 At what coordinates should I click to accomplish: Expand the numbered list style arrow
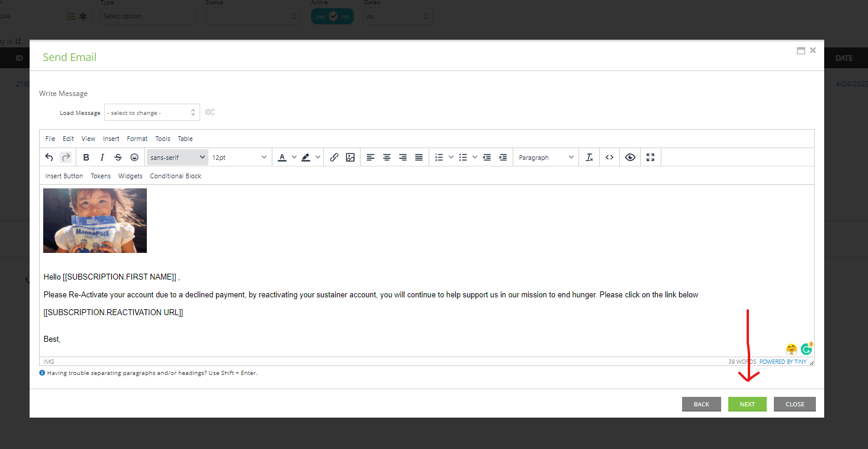coord(451,158)
